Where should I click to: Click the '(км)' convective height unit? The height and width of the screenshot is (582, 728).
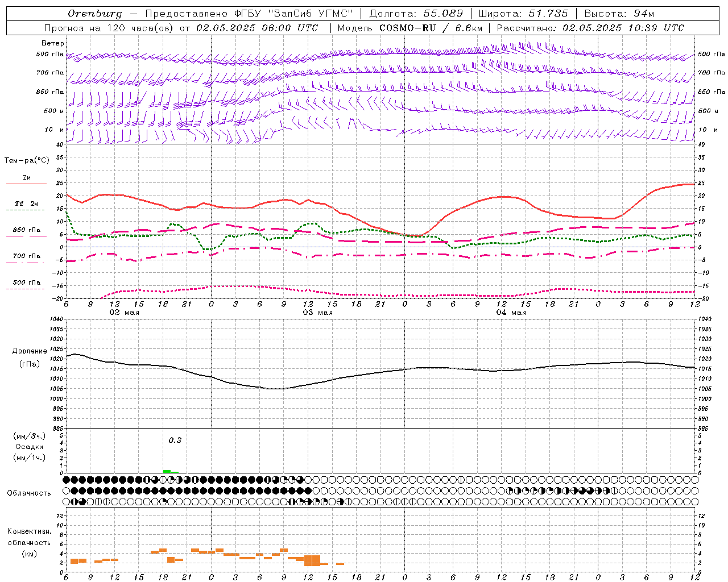tap(29, 554)
